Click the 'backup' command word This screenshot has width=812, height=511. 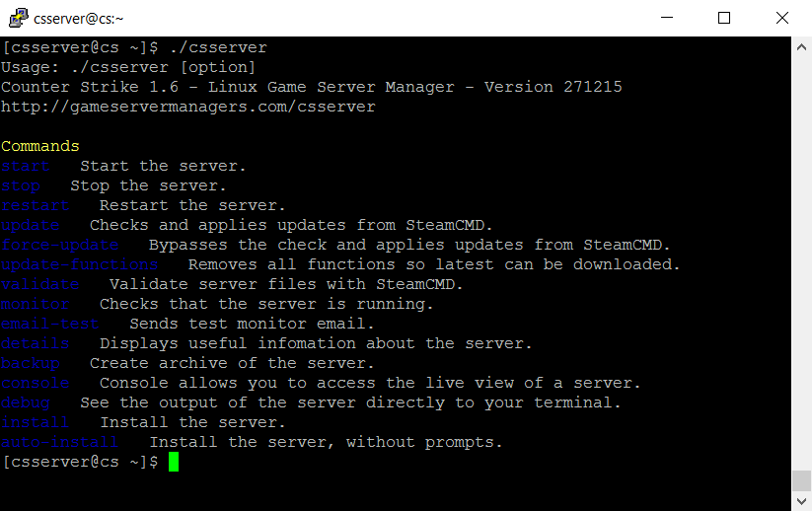[30, 363]
